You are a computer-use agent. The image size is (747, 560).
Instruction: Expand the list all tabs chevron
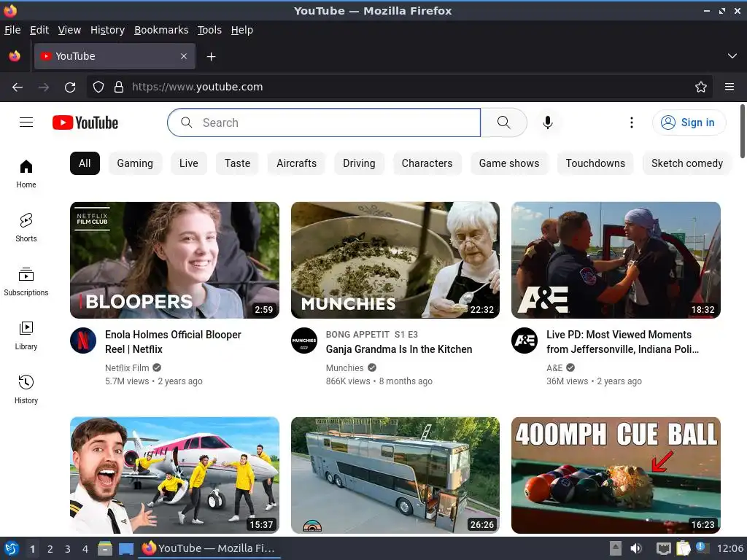point(732,56)
